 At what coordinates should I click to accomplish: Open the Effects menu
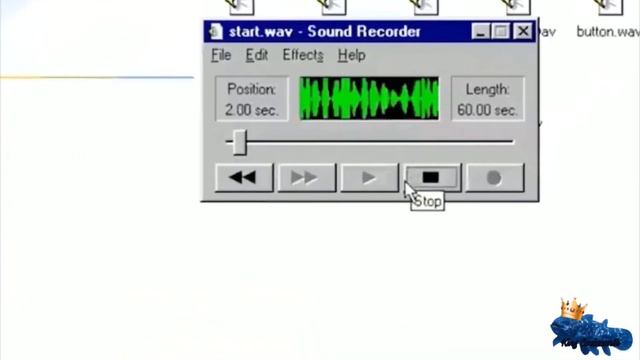click(x=303, y=55)
